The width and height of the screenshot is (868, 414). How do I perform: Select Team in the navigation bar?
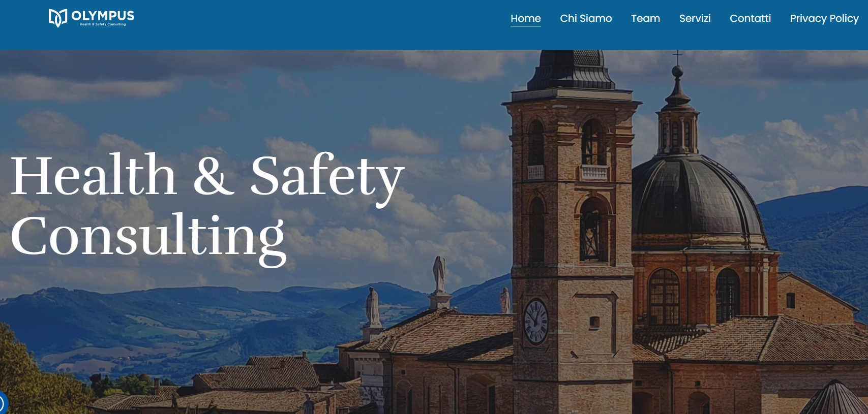point(645,18)
